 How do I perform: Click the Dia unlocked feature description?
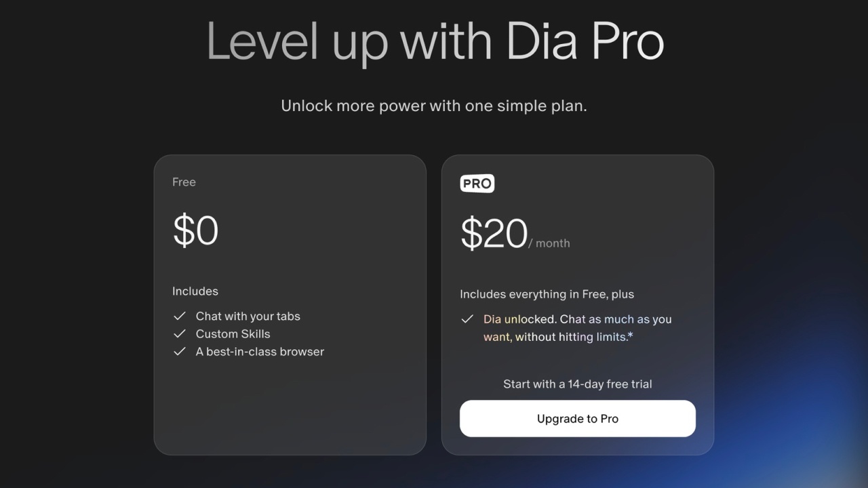coord(577,328)
